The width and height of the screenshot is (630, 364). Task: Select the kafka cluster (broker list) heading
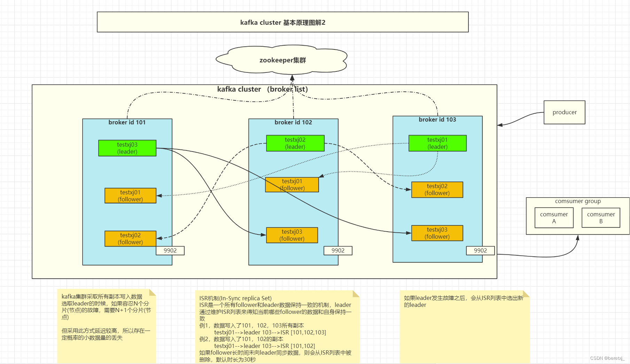(262, 89)
